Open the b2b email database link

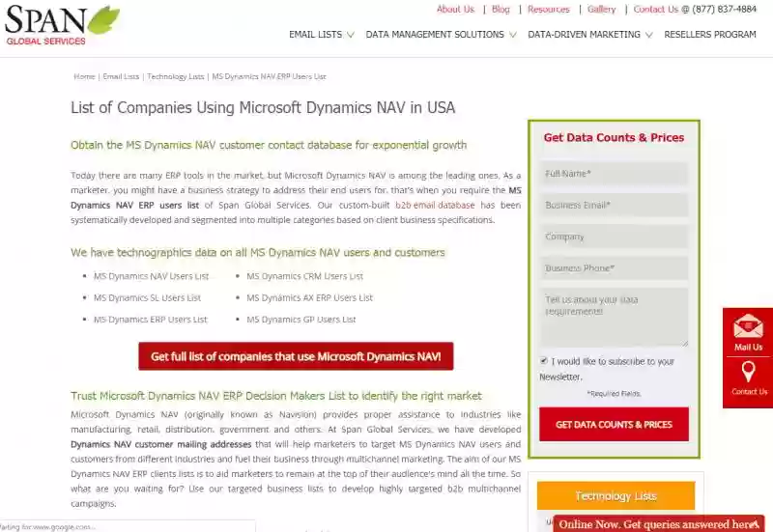[435, 205]
